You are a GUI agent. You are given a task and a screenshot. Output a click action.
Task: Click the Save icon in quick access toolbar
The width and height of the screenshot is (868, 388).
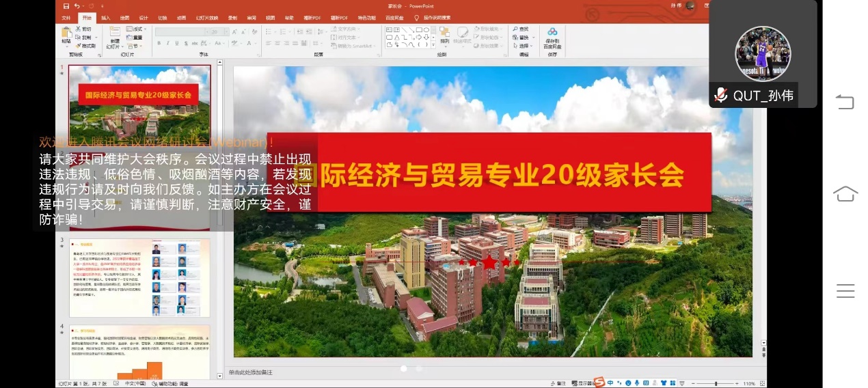(66, 6)
